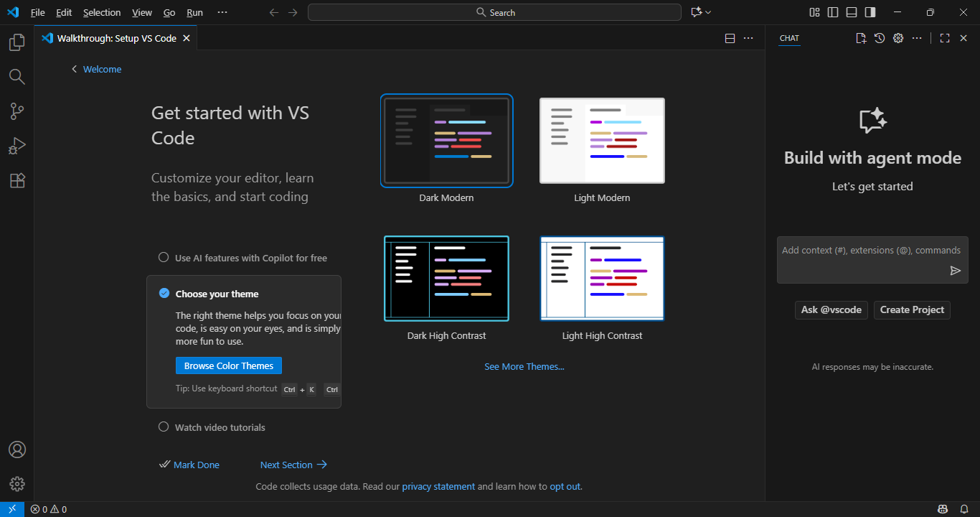Toggle the 'Choose your theme' step checkmark
980x517 pixels.
(164, 293)
